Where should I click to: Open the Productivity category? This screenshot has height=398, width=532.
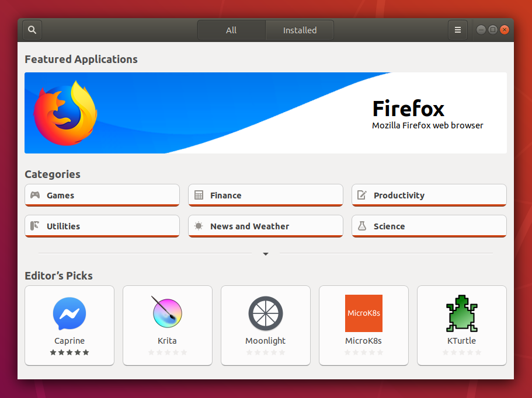coord(429,195)
